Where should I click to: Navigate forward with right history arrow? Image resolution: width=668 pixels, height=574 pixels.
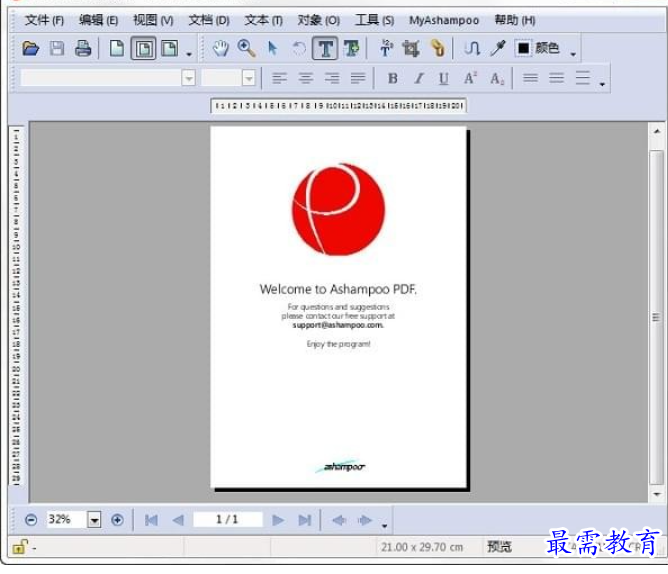click(x=365, y=520)
